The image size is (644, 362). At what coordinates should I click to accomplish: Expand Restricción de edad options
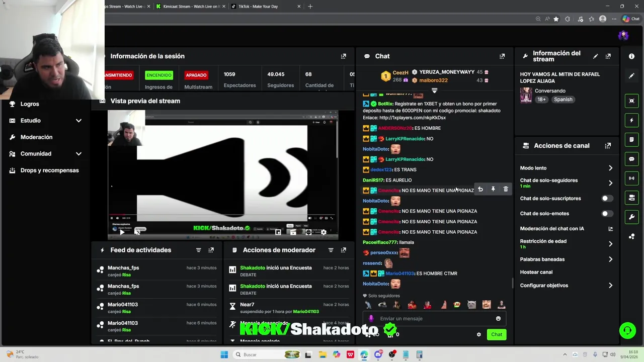click(611, 244)
